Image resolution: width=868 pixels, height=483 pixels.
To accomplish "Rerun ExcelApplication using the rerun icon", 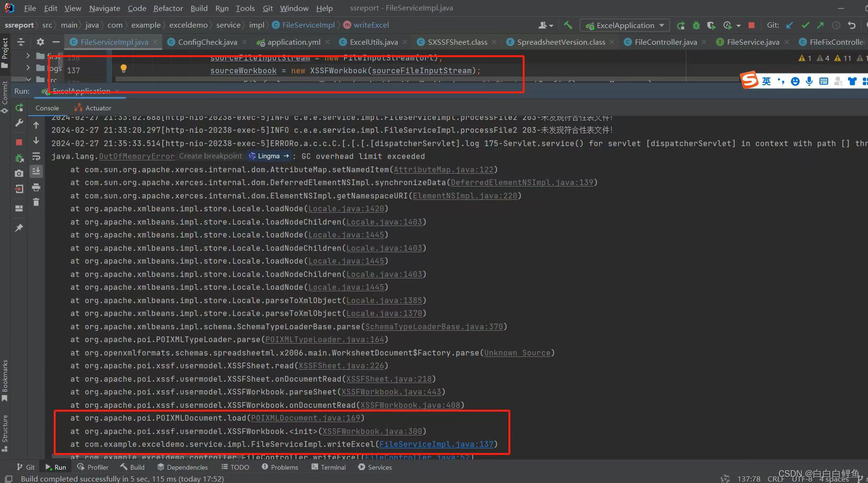I will (x=682, y=25).
